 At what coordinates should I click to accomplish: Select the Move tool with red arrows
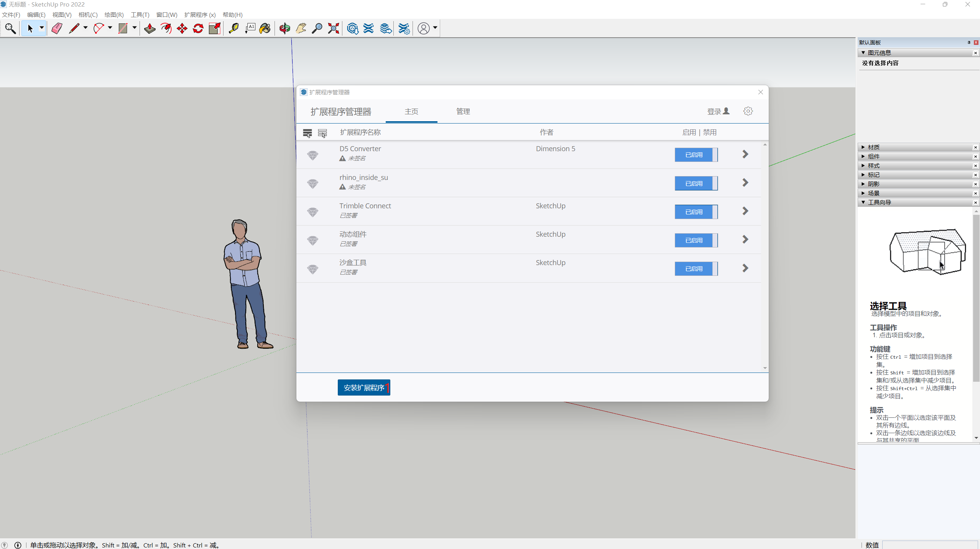click(182, 28)
